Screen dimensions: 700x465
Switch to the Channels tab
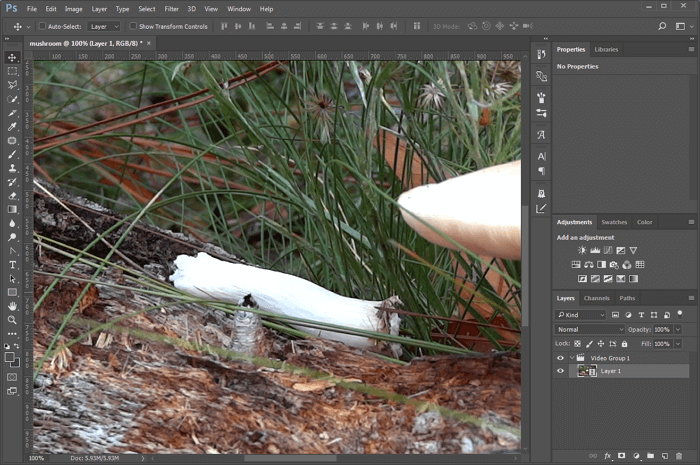[x=597, y=298]
